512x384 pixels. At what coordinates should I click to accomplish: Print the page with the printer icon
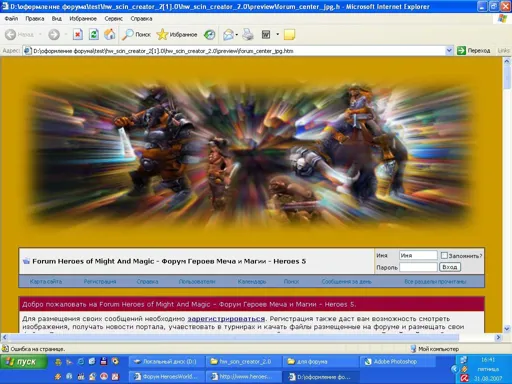[248, 34]
